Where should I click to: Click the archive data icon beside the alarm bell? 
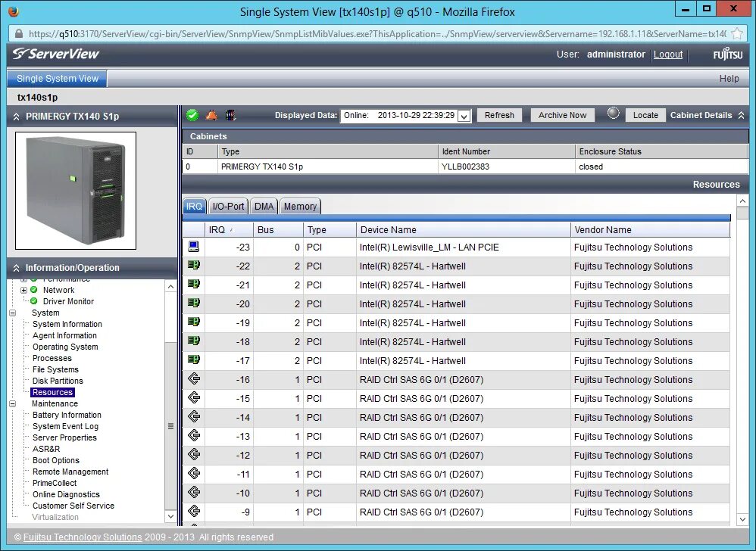pyautogui.click(x=230, y=115)
